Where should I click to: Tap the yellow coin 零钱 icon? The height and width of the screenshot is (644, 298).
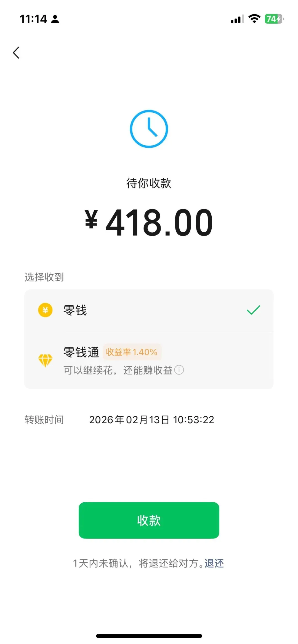[x=45, y=310]
